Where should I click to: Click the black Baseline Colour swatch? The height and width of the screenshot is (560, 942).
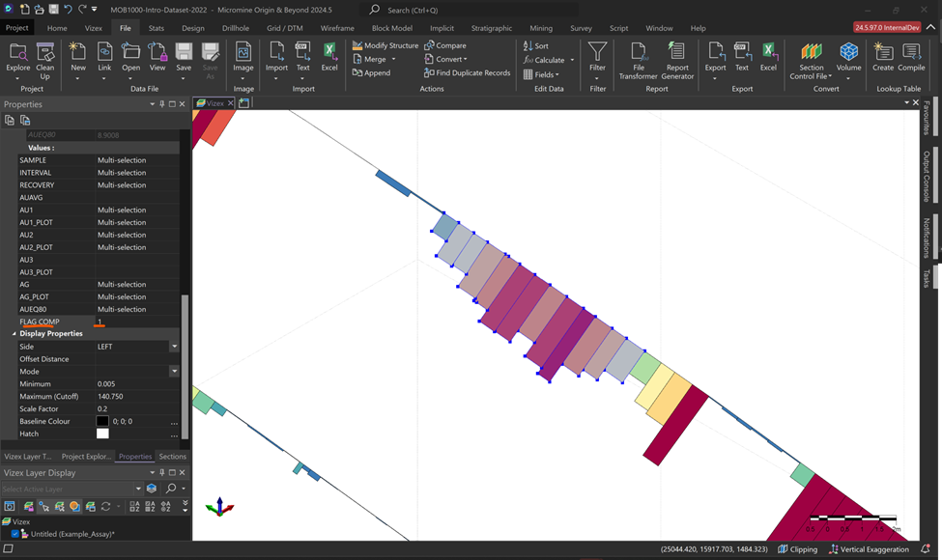(x=102, y=422)
